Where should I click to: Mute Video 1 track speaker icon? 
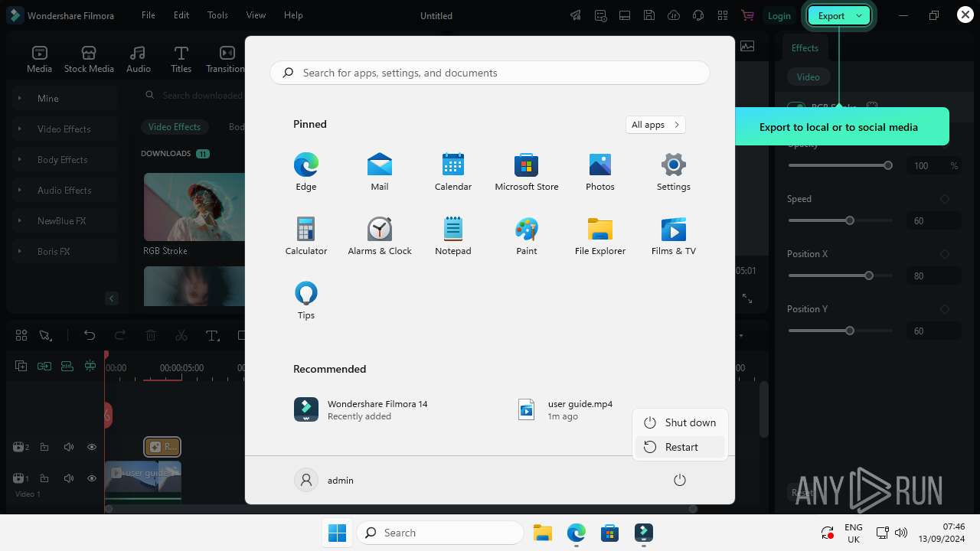(x=69, y=478)
